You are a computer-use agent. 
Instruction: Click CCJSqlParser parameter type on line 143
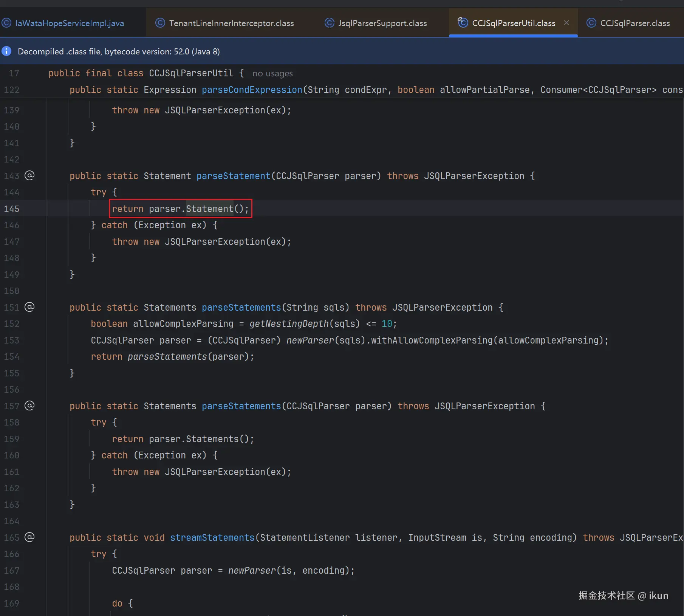coord(308,176)
